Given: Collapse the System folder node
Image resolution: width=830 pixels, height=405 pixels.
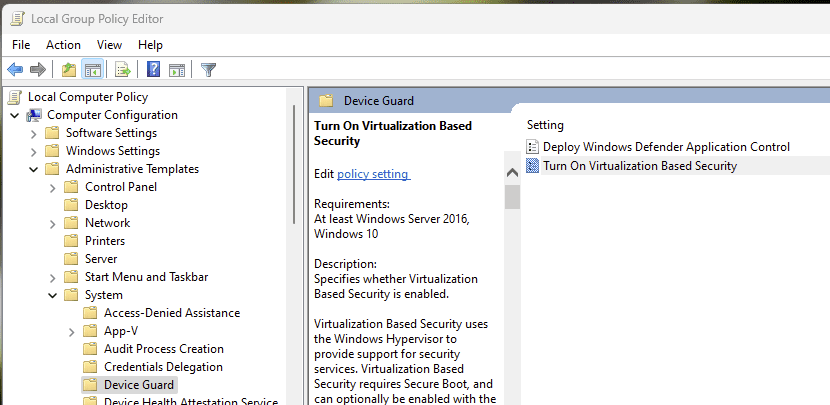Looking at the screenshot, I should [x=52, y=295].
